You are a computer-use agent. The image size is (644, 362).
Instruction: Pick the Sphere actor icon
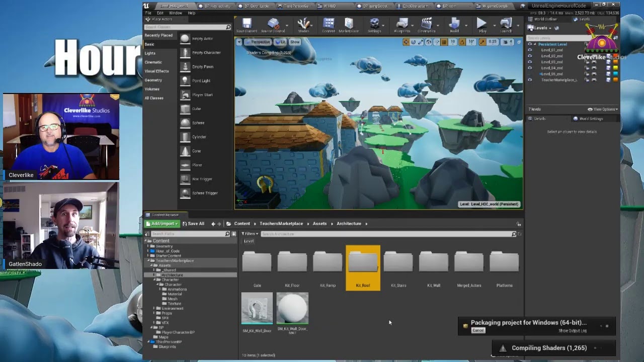(185, 123)
